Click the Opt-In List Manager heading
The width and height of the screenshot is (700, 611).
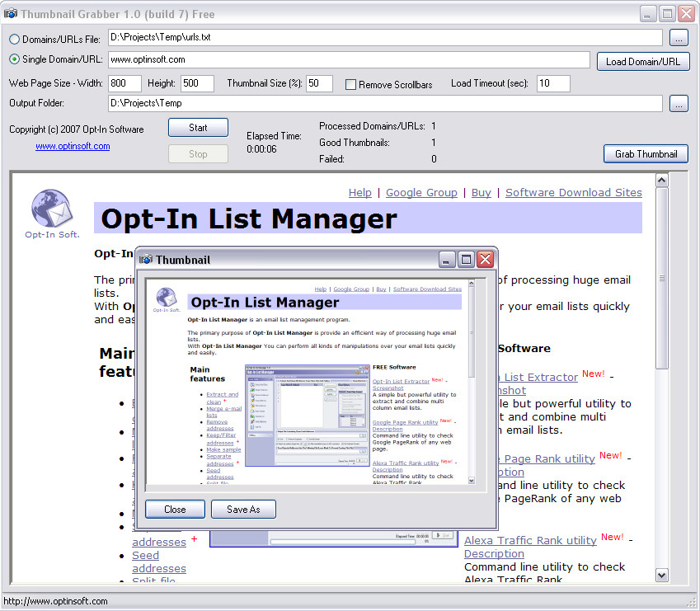[249, 219]
